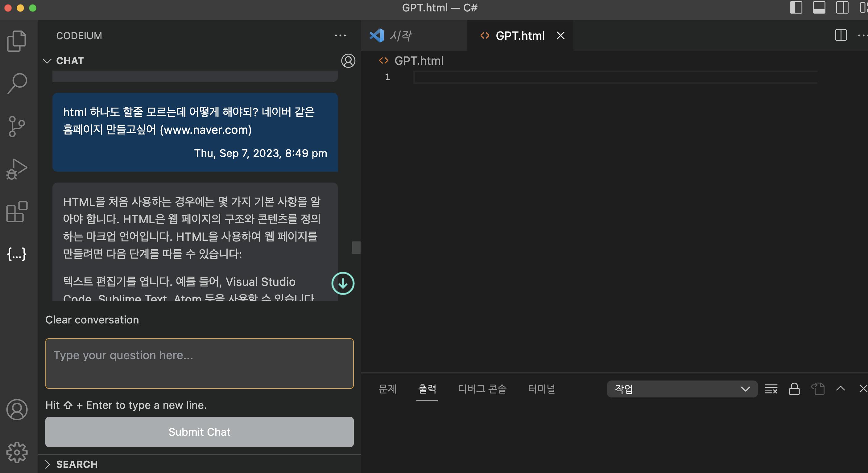Viewport: 868px width, 473px height.
Task: Switch to the 시작 editor tab
Action: pyautogui.click(x=401, y=35)
